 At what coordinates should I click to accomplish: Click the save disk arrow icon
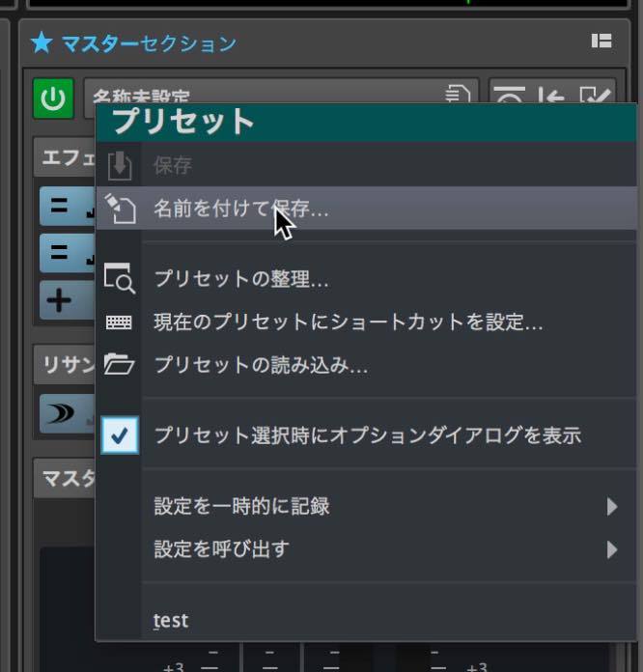pos(120,165)
